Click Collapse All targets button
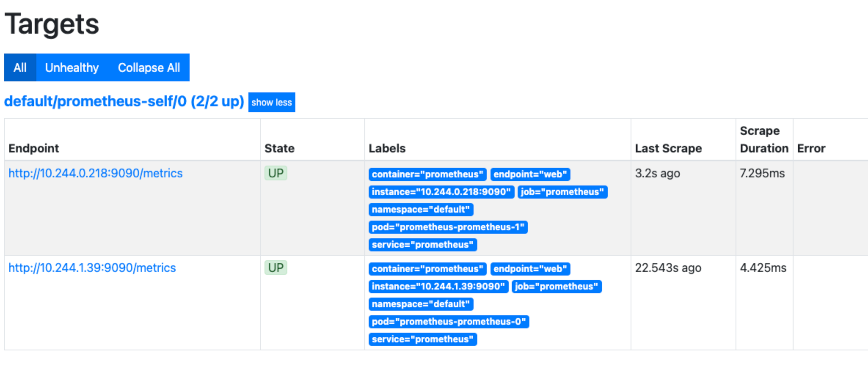Screen dimensions: 868x376 pos(149,68)
